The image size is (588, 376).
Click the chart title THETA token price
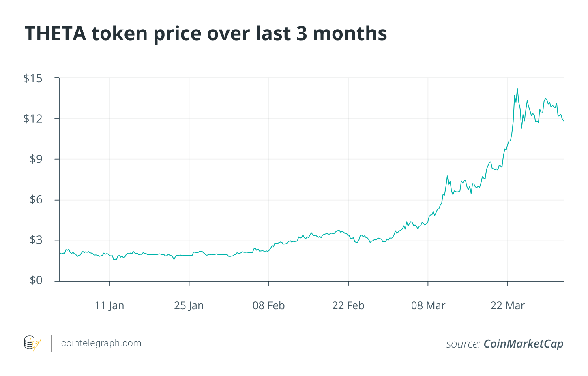point(206,33)
